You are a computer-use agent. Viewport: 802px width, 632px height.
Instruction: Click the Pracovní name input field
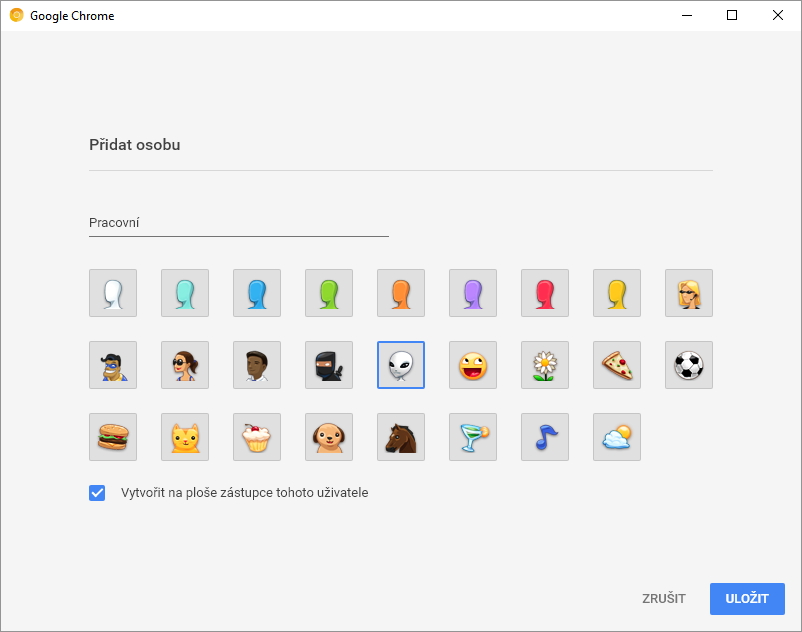pos(238,223)
